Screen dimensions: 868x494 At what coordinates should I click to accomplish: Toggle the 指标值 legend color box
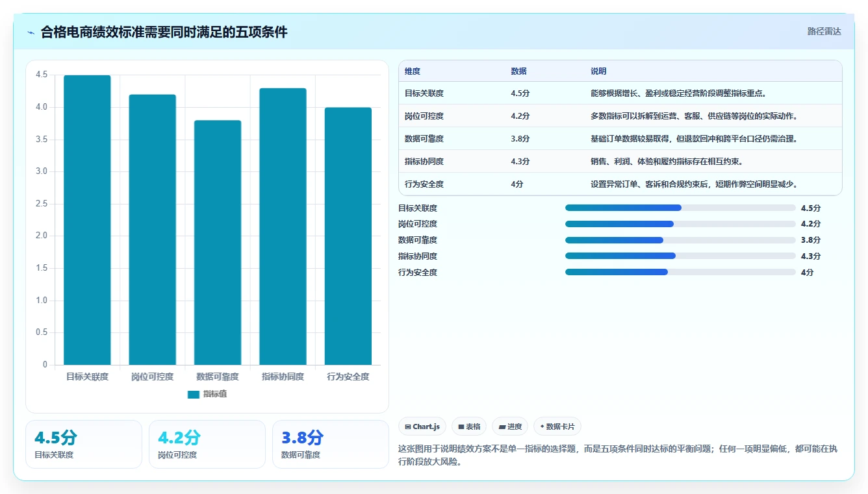click(x=193, y=394)
